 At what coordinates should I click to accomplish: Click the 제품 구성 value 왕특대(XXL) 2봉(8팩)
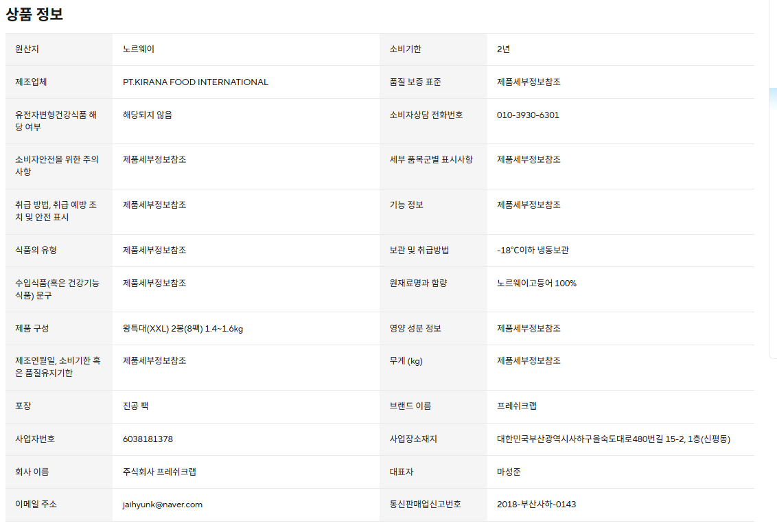183,329
